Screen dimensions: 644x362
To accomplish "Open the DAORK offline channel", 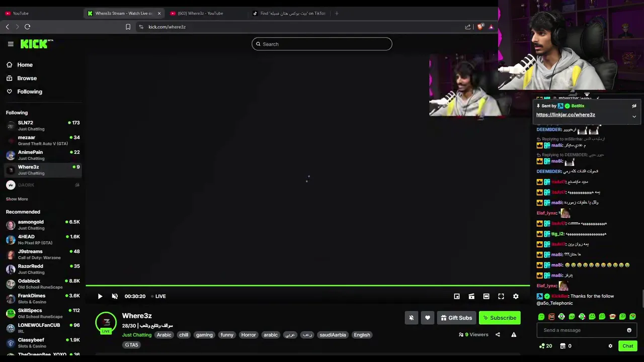I will pyautogui.click(x=43, y=185).
